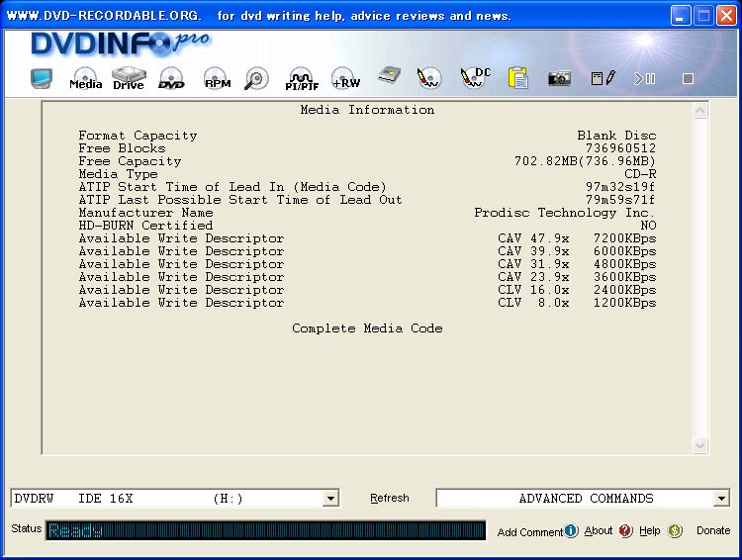The height and width of the screenshot is (560, 742).
Task: Click the 'Media Information' heading
Action: [367, 110]
